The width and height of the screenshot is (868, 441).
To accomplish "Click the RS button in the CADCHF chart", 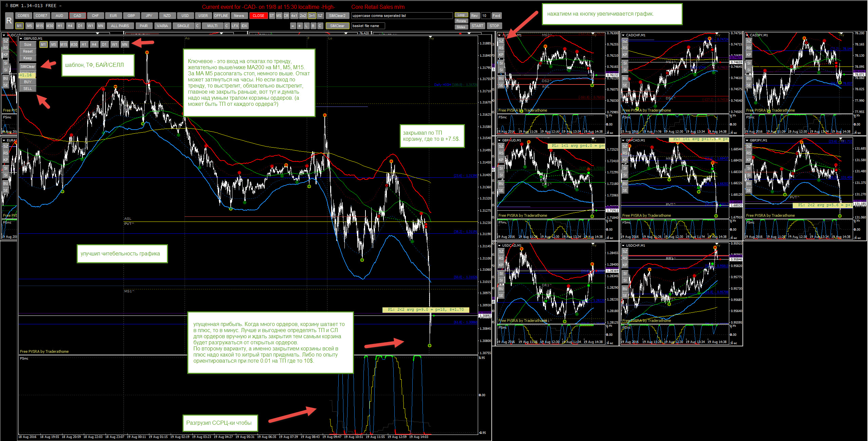I will (625, 48).
